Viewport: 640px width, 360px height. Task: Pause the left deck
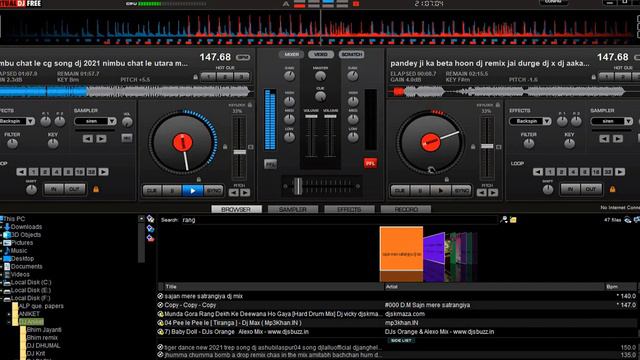tap(172, 191)
